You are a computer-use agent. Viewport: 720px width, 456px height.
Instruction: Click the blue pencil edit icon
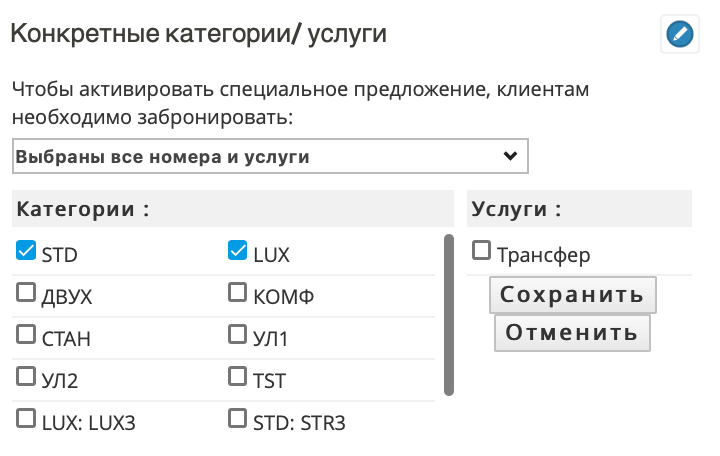click(x=680, y=34)
